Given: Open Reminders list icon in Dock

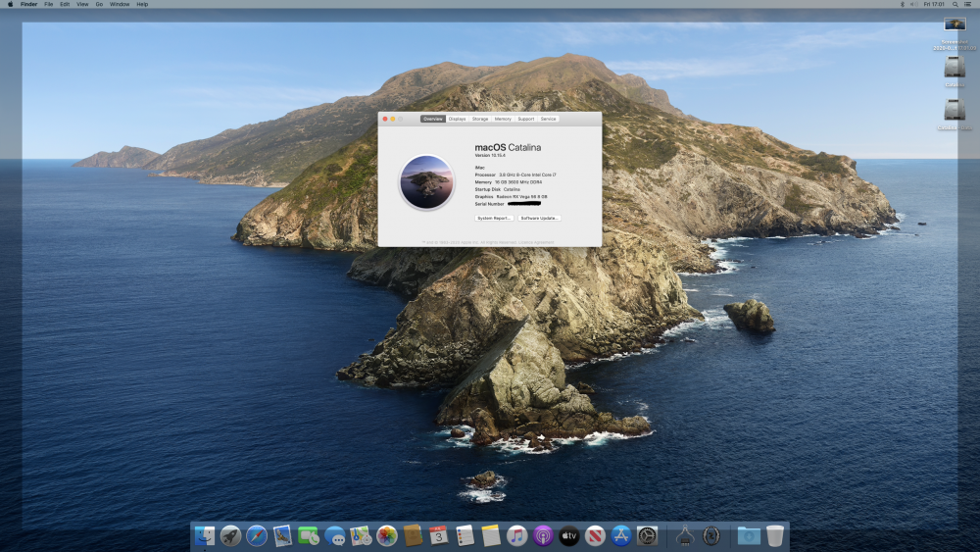Looking at the screenshot, I should (x=465, y=535).
